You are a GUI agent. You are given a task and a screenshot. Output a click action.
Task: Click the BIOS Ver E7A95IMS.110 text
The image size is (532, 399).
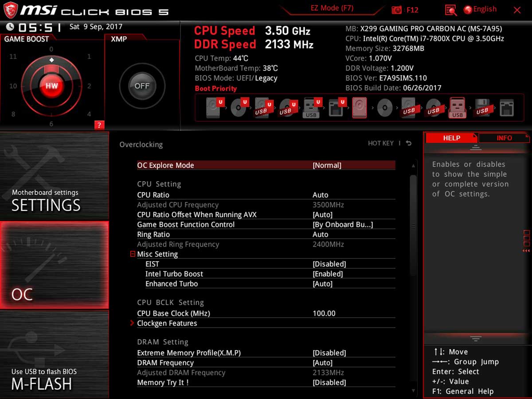[386, 78]
